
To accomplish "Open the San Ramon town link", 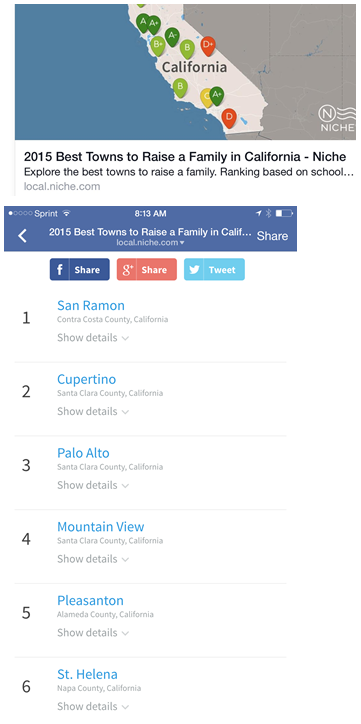I will point(91,306).
